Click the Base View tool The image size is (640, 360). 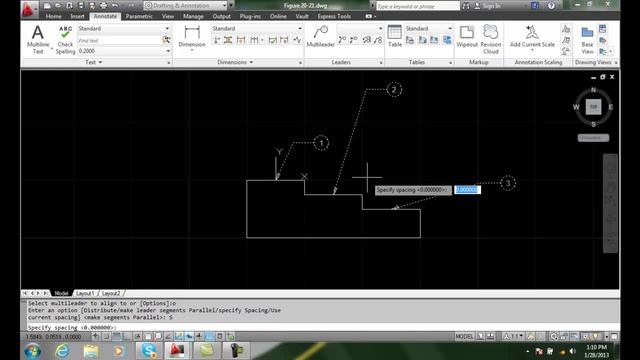pyautogui.click(x=587, y=40)
